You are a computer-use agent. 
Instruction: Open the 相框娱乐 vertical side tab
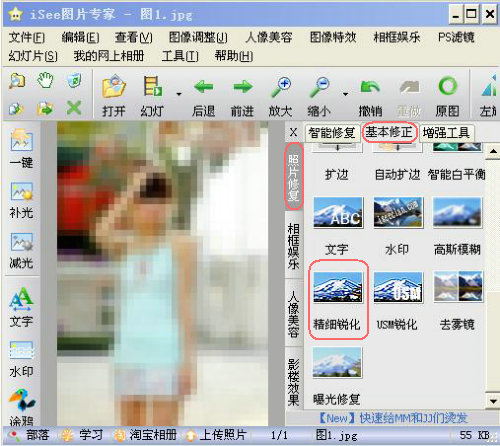point(293,246)
